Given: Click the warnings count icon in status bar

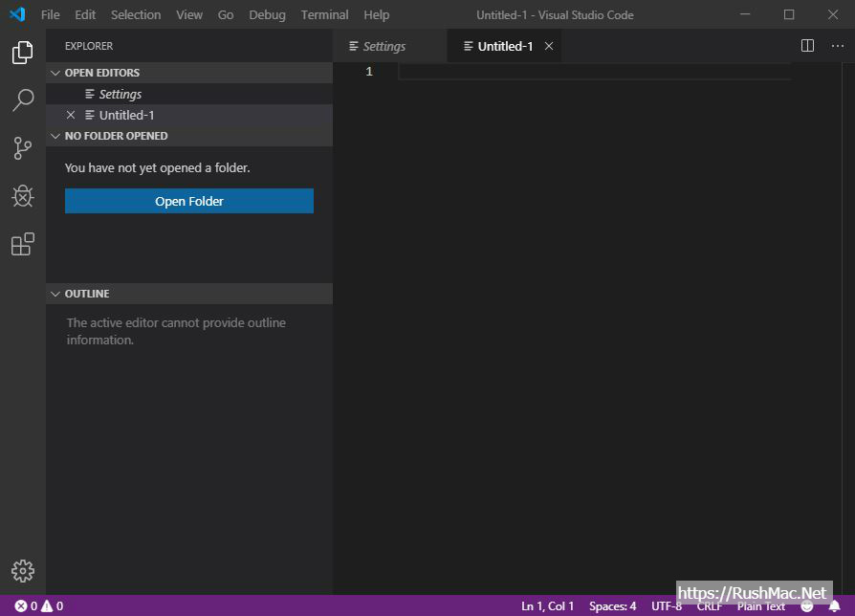Looking at the screenshot, I should 47,605.
